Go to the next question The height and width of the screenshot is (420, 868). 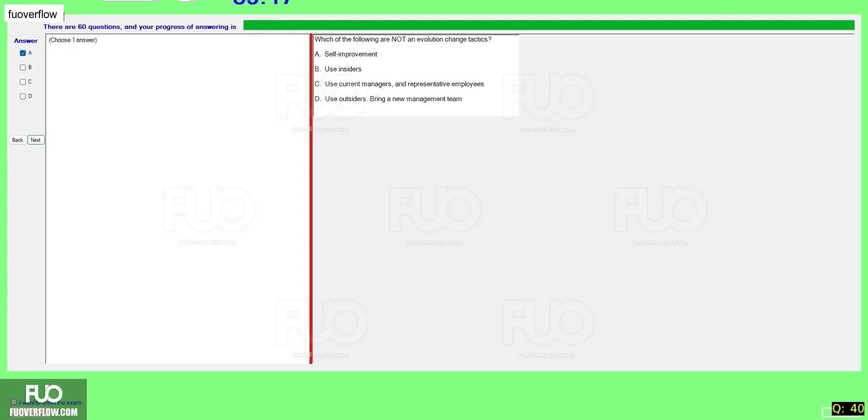pyautogui.click(x=36, y=140)
